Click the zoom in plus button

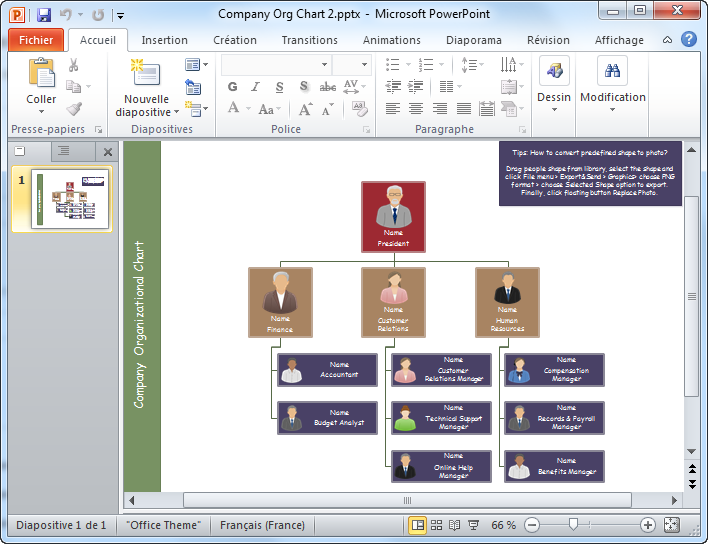pyautogui.click(x=647, y=525)
